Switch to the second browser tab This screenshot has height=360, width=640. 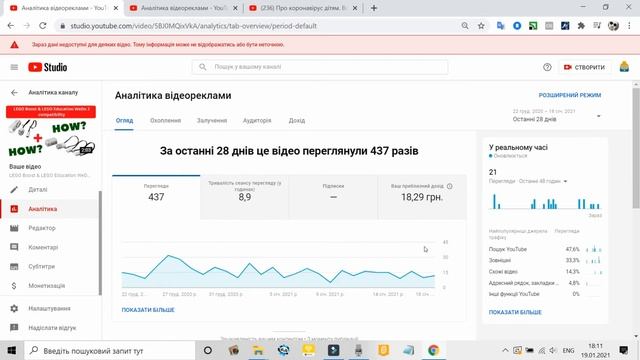point(184,8)
